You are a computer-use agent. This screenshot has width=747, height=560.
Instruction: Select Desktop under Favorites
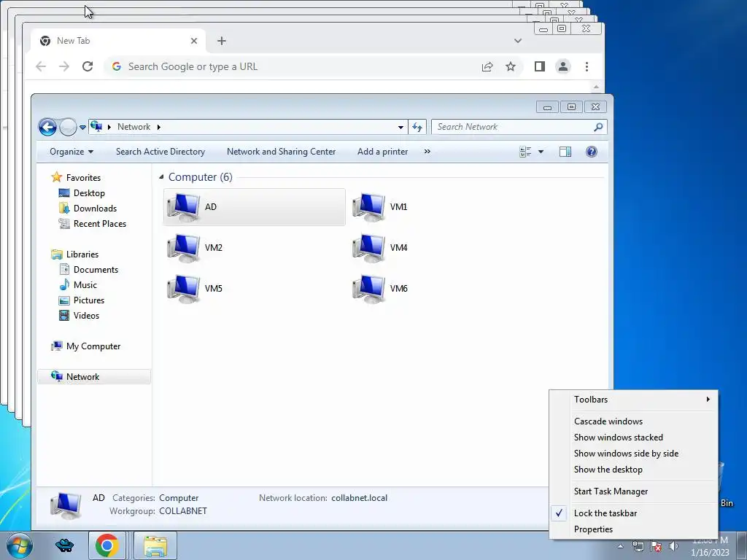[x=89, y=193]
